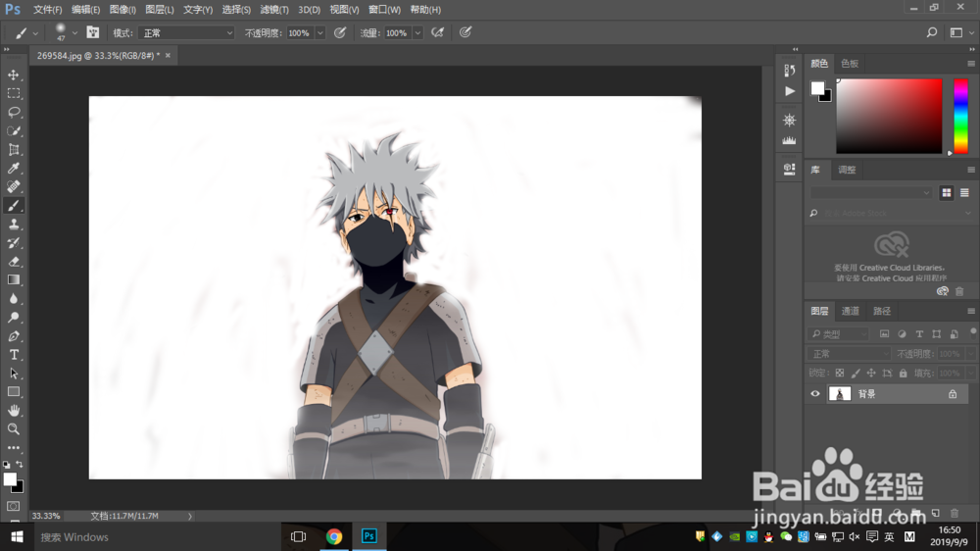Viewport: 980px width, 551px height.
Task: Open the 图像(I) menu
Action: click(x=122, y=10)
